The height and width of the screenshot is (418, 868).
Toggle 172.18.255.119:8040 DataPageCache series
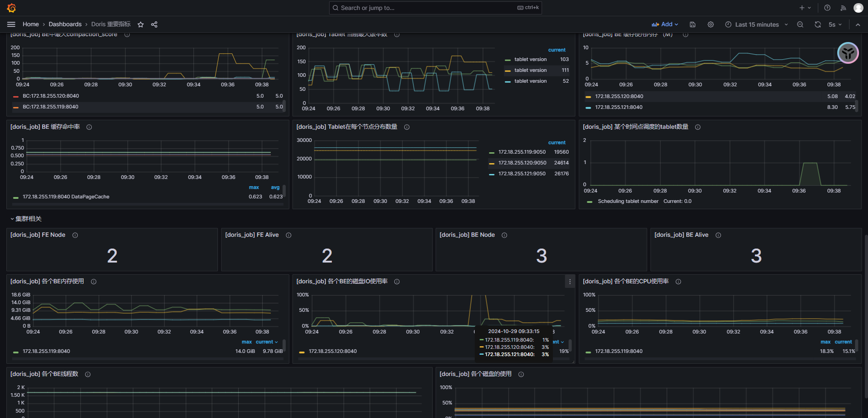tap(66, 197)
